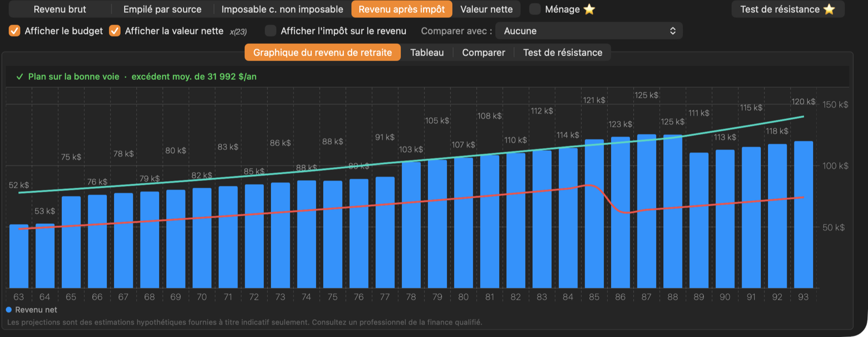Click the blue Revenu net legend dot
Image resolution: width=868 pixels, height=337 pixels.
click(9, 310)
